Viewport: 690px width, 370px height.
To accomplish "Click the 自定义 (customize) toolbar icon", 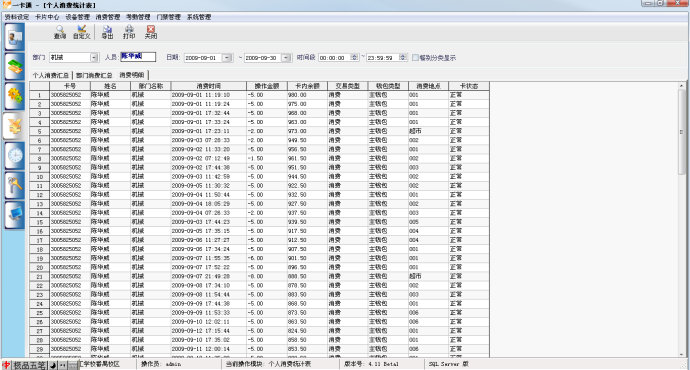I will tap(81, 32).
